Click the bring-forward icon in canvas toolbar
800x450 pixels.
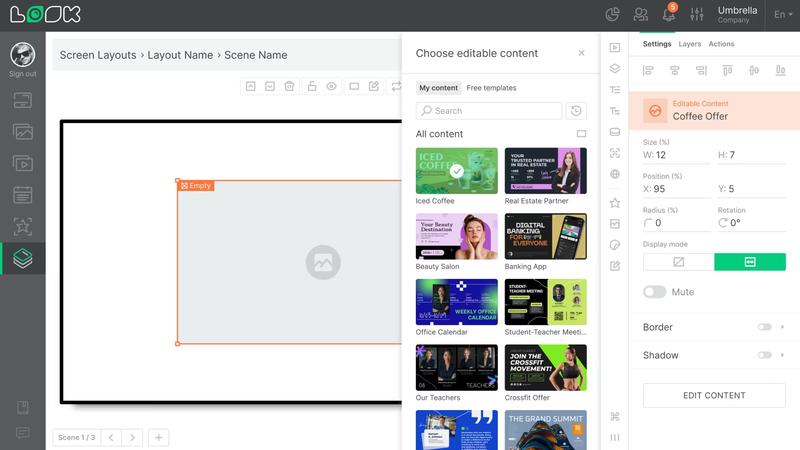point(251,86)
